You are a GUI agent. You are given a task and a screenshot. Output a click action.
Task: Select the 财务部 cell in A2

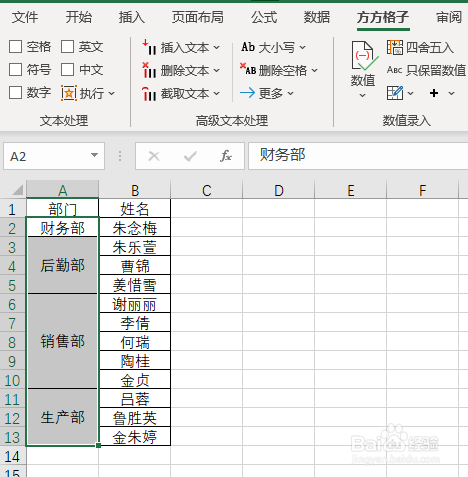point(63,228)
